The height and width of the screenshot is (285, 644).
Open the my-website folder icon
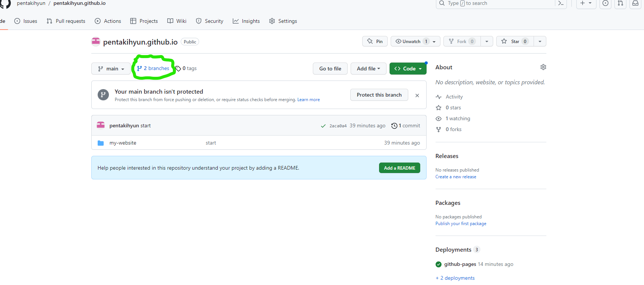[101, 143]
